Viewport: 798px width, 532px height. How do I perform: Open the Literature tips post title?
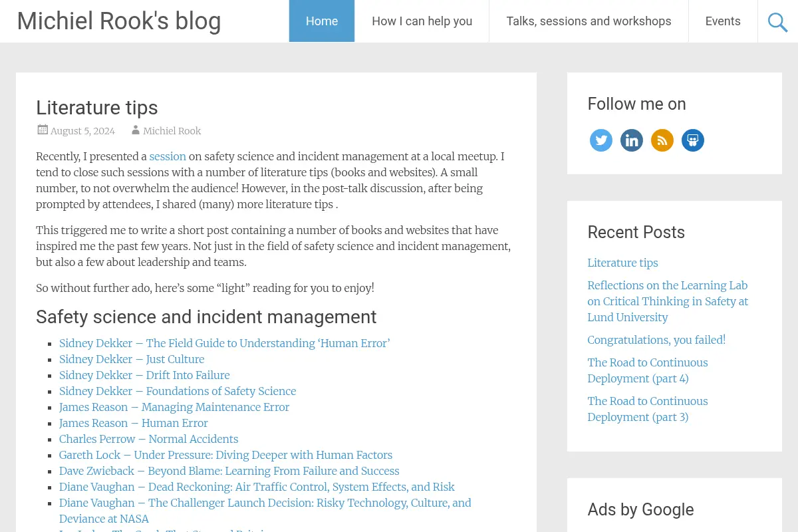click(97, 107)
